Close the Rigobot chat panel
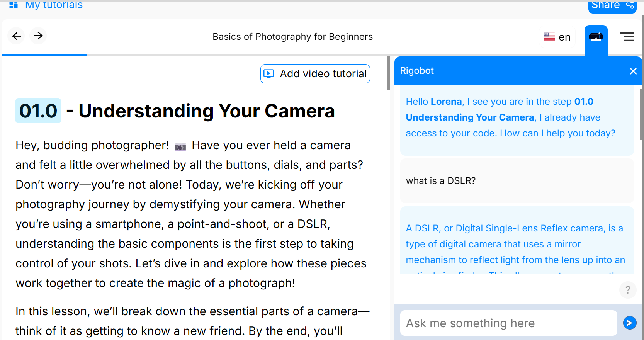This screenshot has height=340, width=644. (633, 71)
